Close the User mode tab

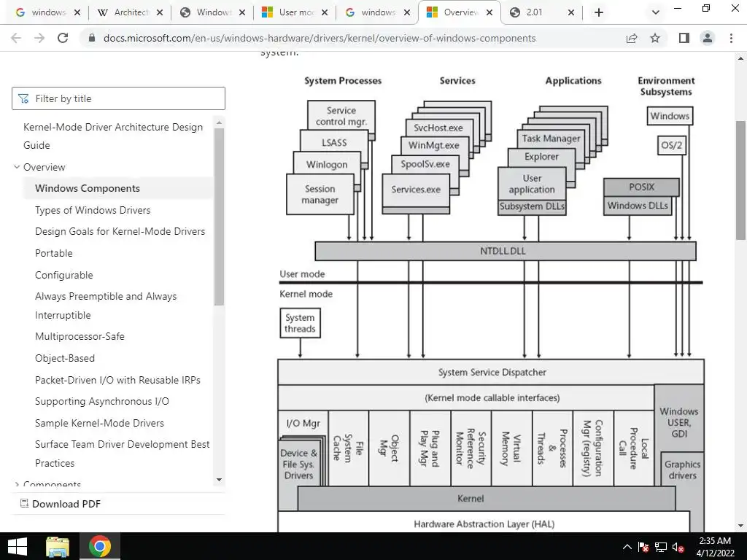pyautogui.click(x=325, y=12)
